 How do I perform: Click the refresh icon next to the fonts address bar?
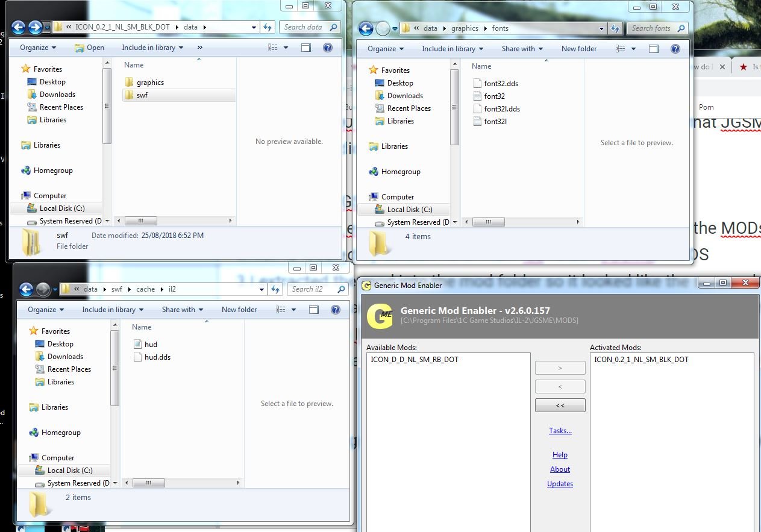(x=615, y=28)
